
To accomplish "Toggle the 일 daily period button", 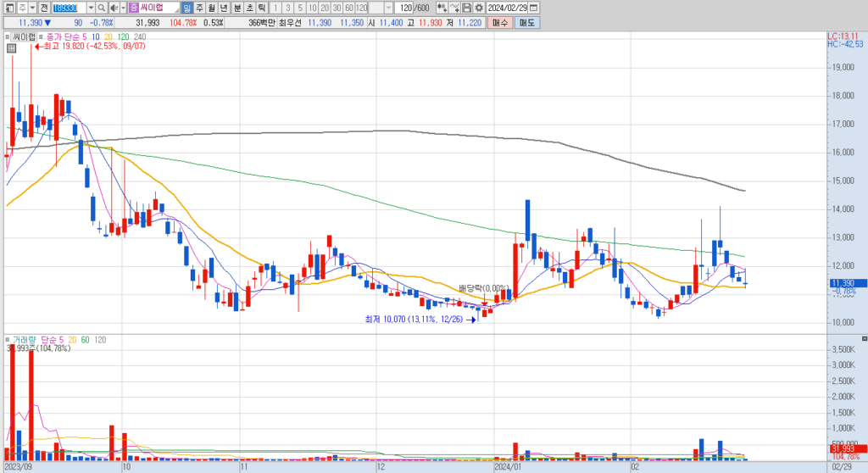I will 186,8.
